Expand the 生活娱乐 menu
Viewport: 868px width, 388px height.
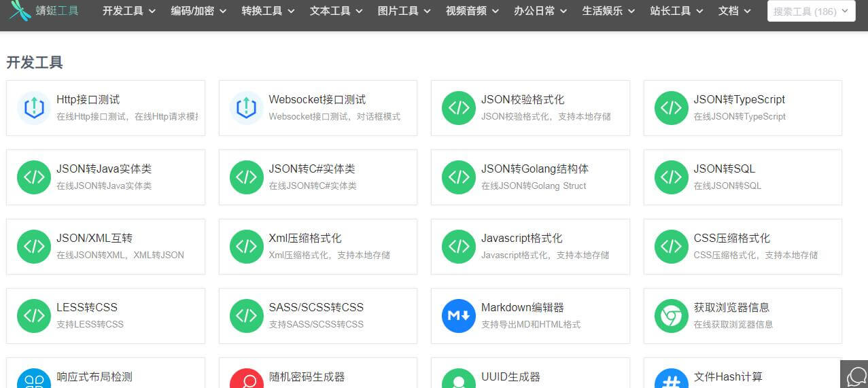pos(608,11)
